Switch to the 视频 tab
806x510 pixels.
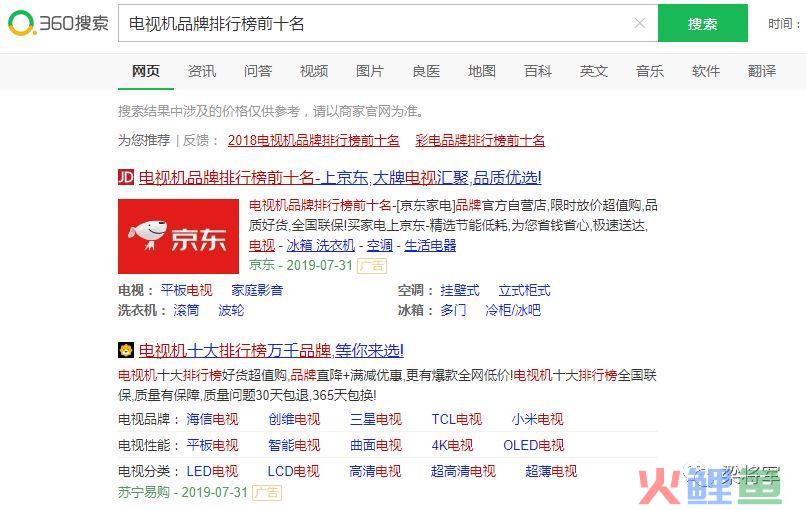click(x=314, y=71)
